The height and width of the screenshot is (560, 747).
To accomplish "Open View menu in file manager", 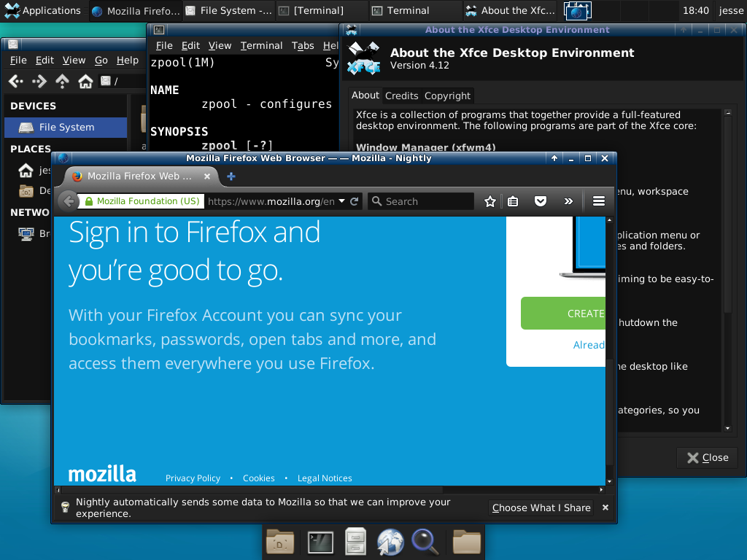I will tap(74, 60).
